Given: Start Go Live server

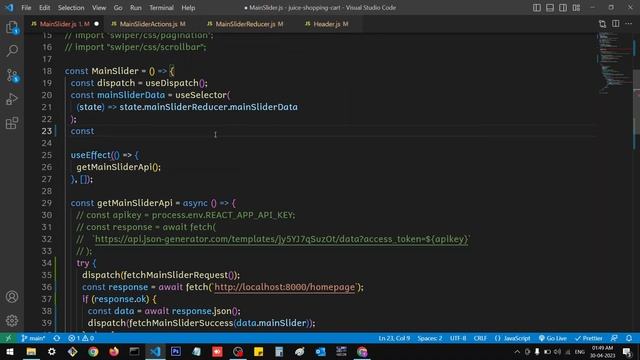Looking at the screenshot, I should point(553,338).
